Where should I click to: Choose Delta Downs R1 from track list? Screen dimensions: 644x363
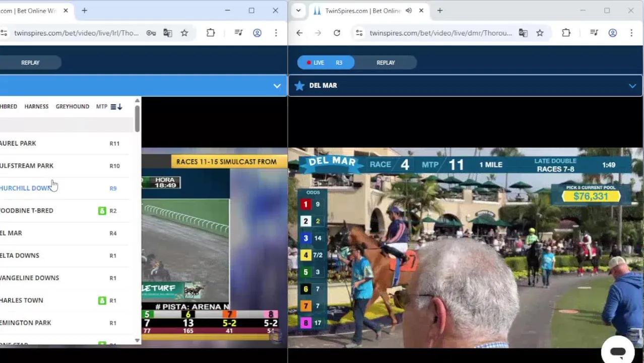point(65,255)
